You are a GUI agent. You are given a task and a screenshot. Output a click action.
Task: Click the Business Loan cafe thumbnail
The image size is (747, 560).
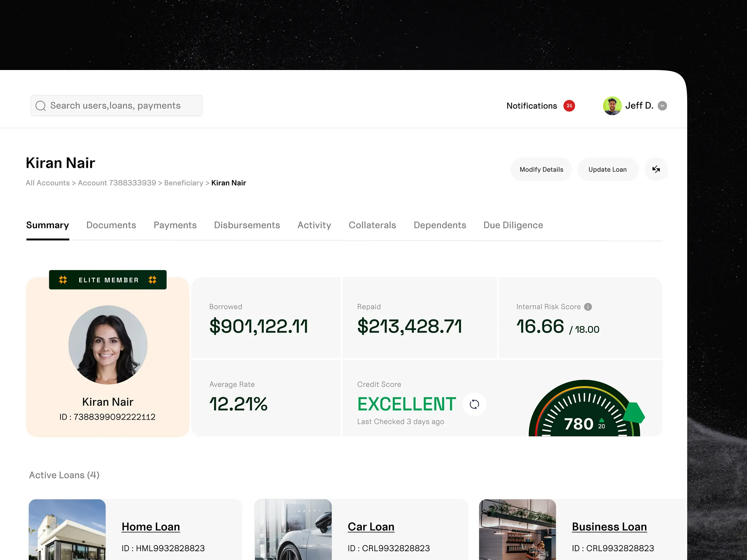(517, 529)
